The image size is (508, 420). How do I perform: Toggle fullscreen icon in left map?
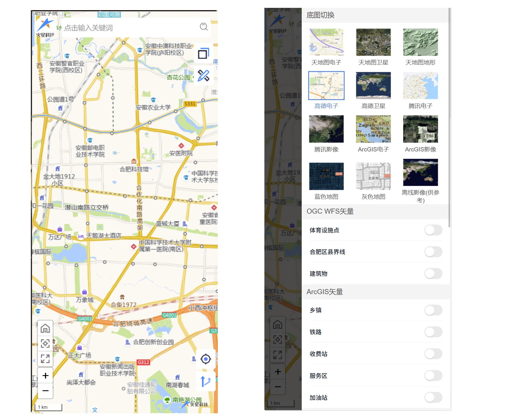point(45,359)
